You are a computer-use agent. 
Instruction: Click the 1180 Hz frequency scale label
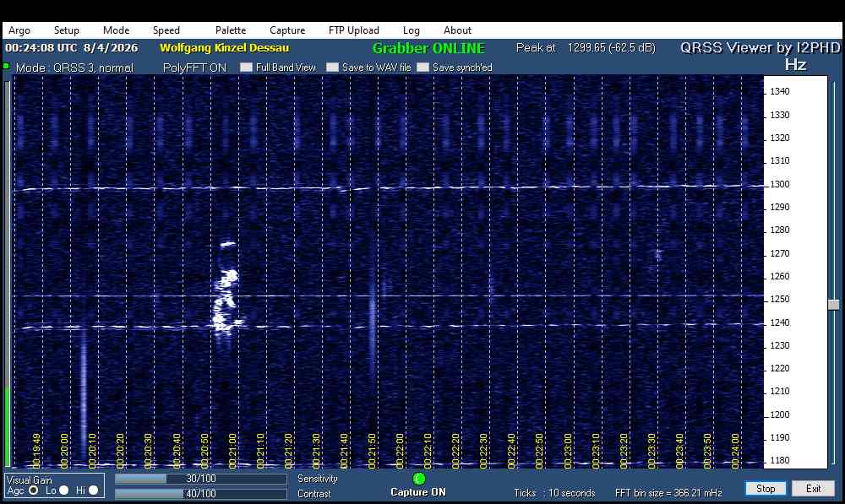[779, 460]
